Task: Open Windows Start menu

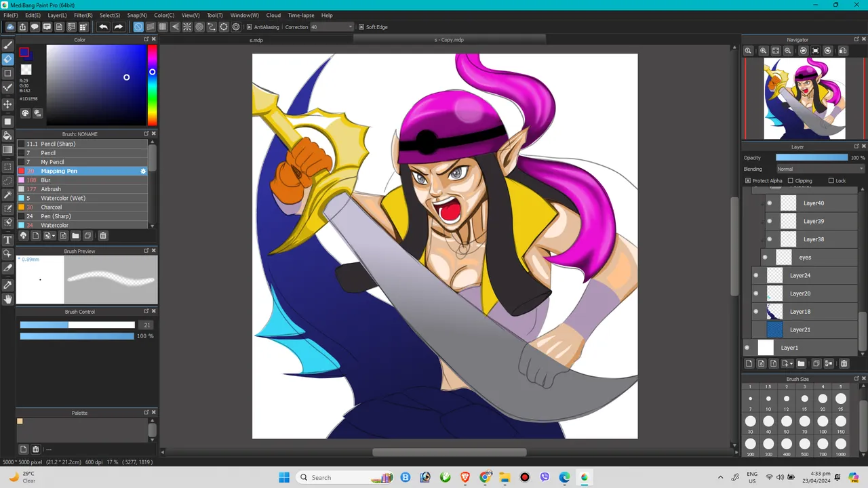Action: point(284,477)
